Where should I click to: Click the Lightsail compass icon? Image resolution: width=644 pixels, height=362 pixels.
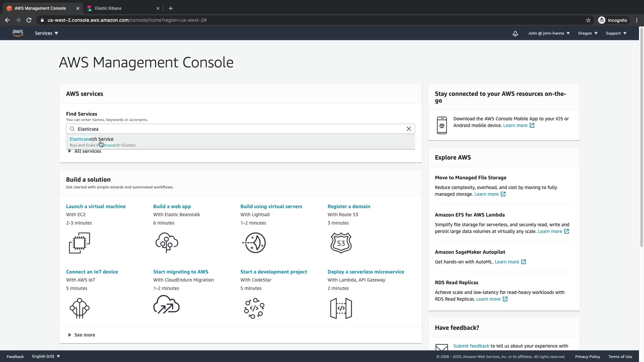[x=254, y=243]
